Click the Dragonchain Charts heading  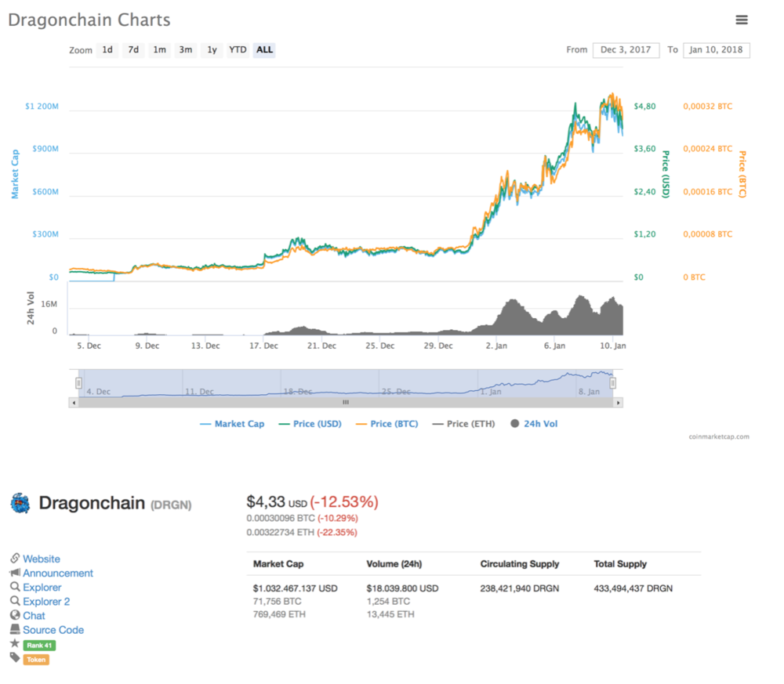[x=89, y=20]
